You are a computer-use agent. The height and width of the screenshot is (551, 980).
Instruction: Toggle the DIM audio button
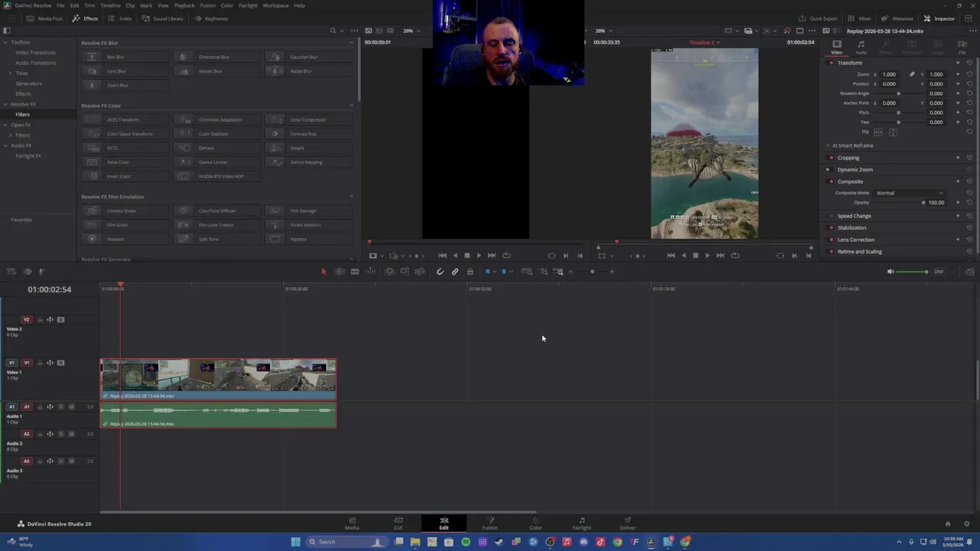pos(938,272)
